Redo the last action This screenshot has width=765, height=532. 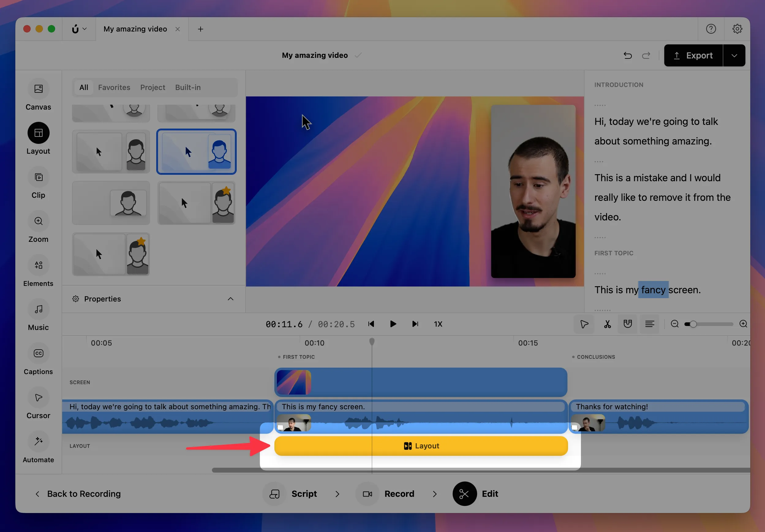pos(646,55)
